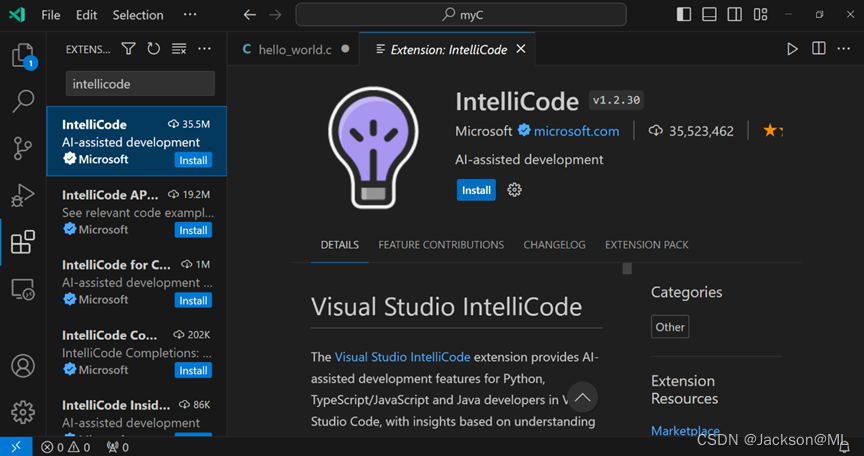
Task: Run code with the play icon
Action: click(x=792, y=49)
